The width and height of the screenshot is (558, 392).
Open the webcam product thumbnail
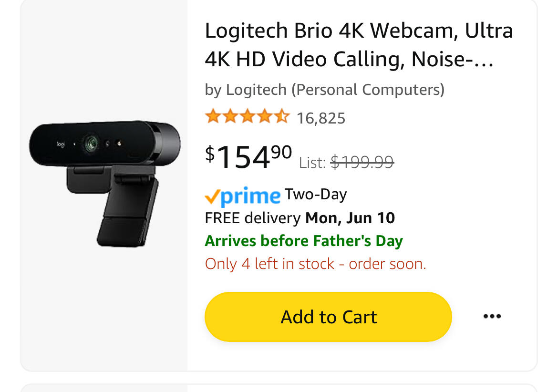click(x=104, y=184)
